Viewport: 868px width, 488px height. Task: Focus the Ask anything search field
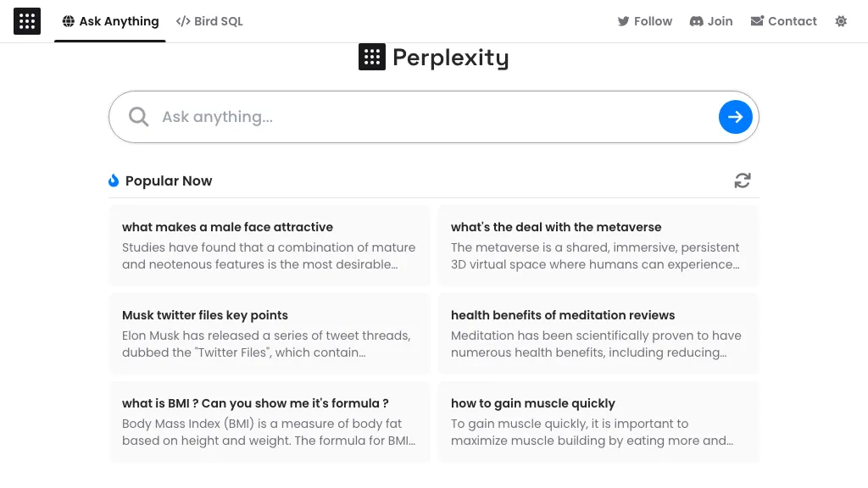pyautogui.click(x=424, y=117)
